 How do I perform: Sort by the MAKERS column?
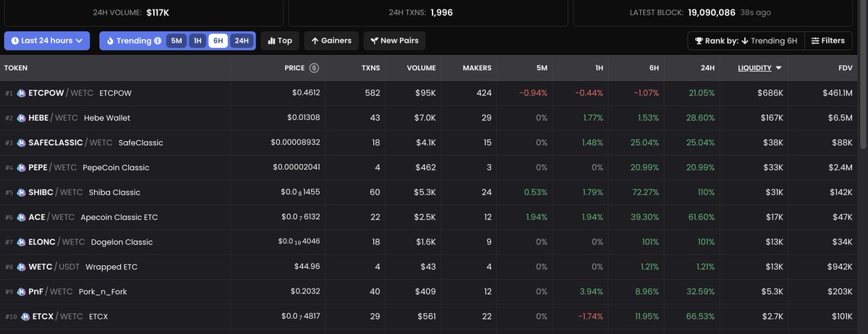[x=477, y=68]
